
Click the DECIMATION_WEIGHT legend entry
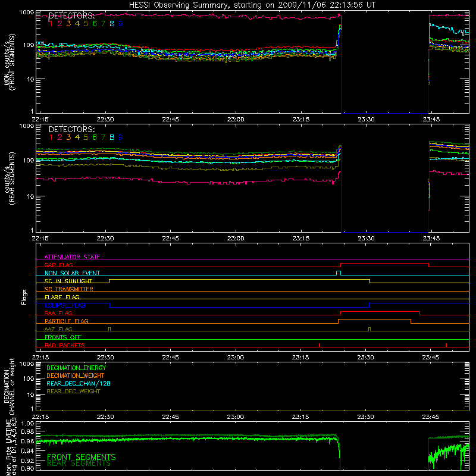coord(76,375)
